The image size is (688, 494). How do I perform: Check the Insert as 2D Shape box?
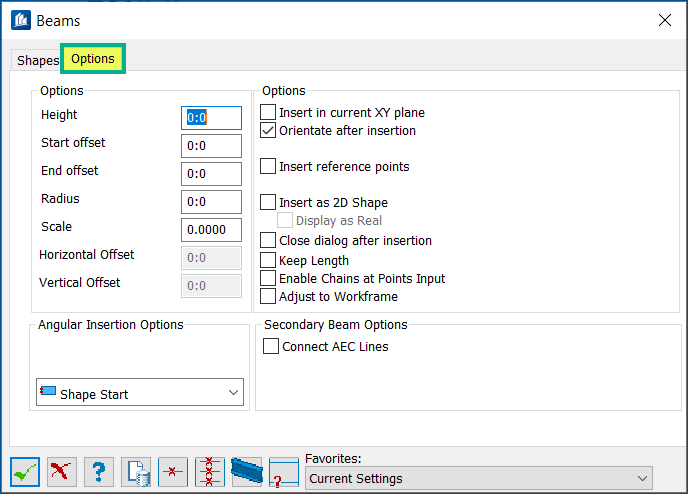268,202
